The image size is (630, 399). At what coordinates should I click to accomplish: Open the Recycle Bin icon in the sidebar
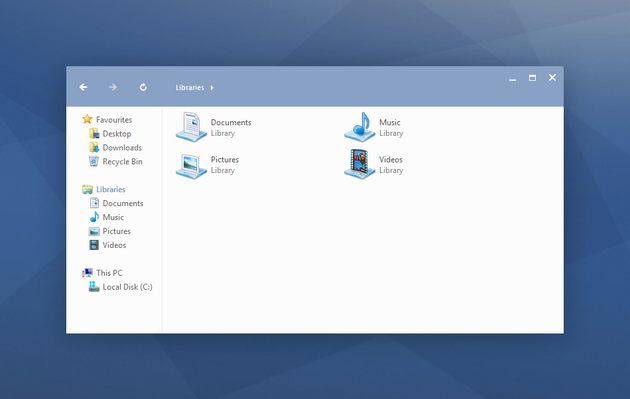tap(94, 162)
